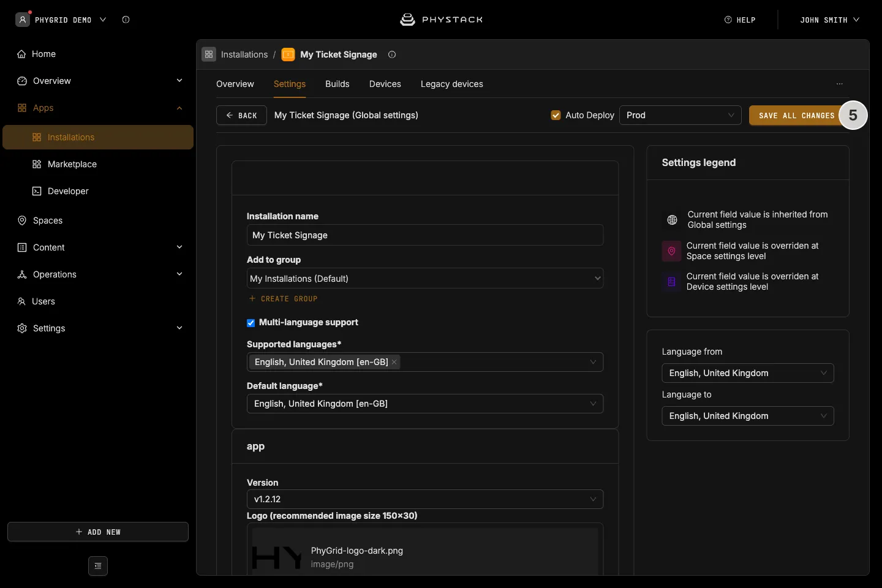The height and width of the screenshot is (588, 882).
Task: Click the Create Group link
Action: (284, 299)
